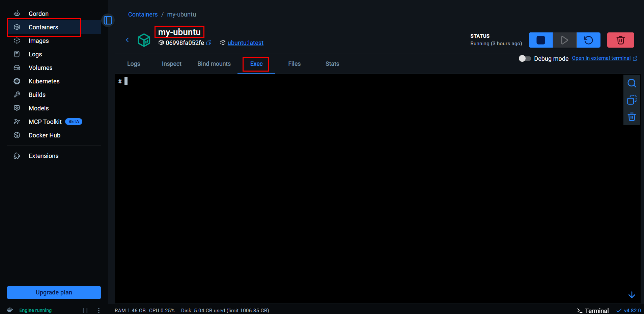This screenshot has width=644, height=314.
Task: Open the engine options three-dot menu
Action: coord(99,310)
